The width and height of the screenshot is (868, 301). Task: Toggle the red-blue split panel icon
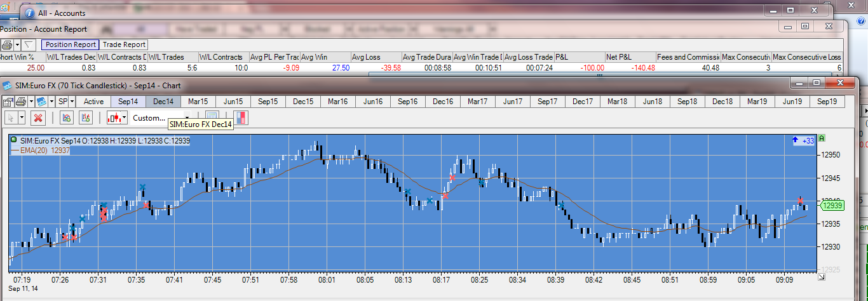tap(241, 117)
